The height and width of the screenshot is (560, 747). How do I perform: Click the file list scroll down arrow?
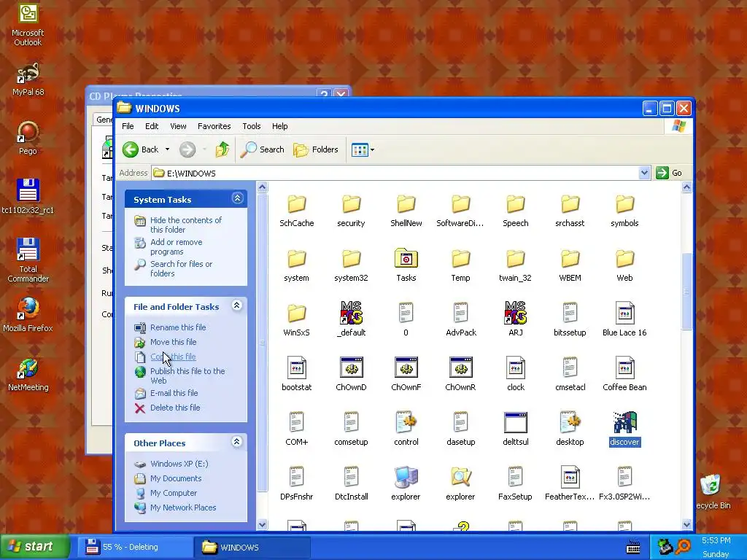[686, 524]
